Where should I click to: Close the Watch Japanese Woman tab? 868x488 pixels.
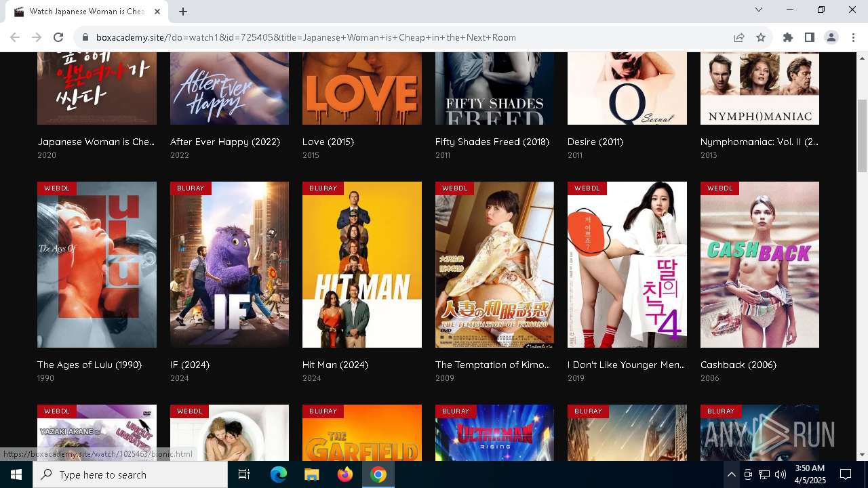(x=157, y=12)
